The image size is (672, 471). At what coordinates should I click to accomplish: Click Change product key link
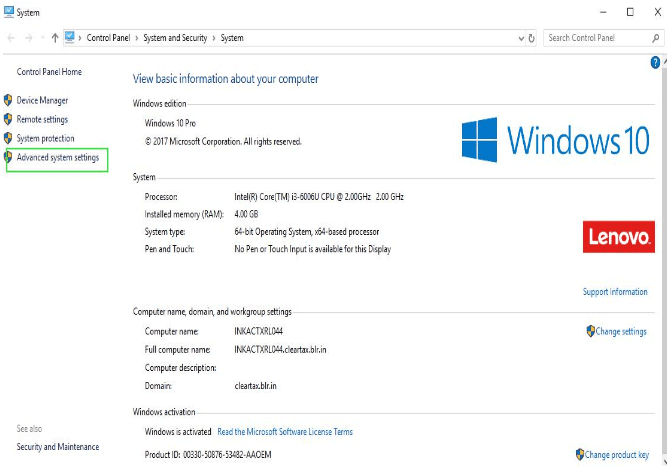(x=616, y=454)
